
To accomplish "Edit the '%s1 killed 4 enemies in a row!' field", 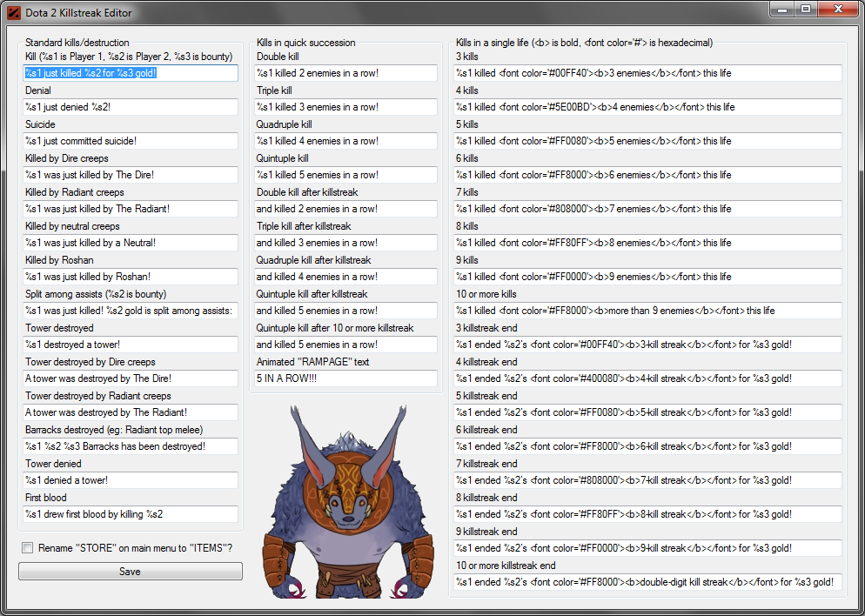I will click(x=345, y=141).
